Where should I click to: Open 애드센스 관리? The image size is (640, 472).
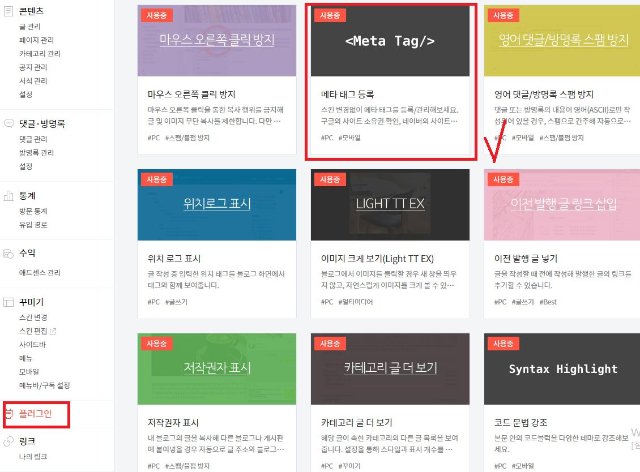tap(40, 272)
